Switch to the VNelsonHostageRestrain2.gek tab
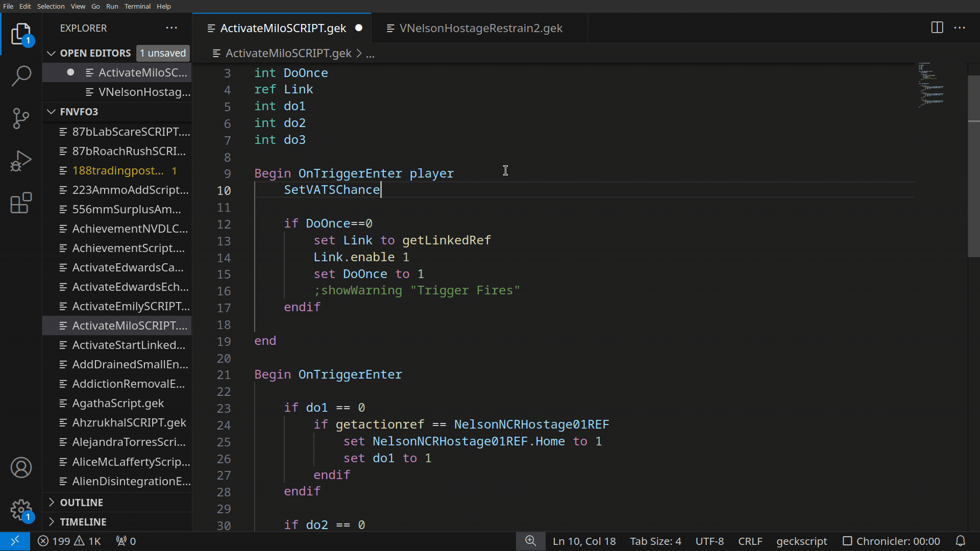980x551 pixels. [x=480, y=28]
